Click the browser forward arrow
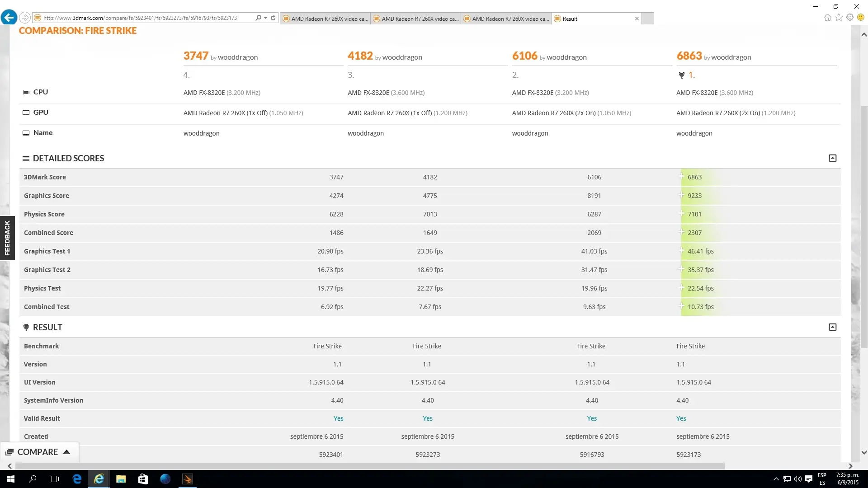Screen dimensions: 868x488 click(25, 18)
